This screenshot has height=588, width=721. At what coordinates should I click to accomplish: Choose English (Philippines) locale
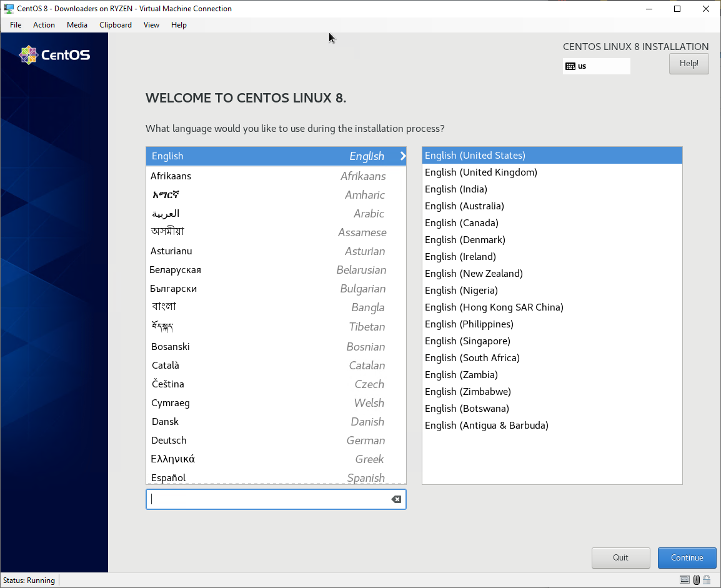click(552, 324)
